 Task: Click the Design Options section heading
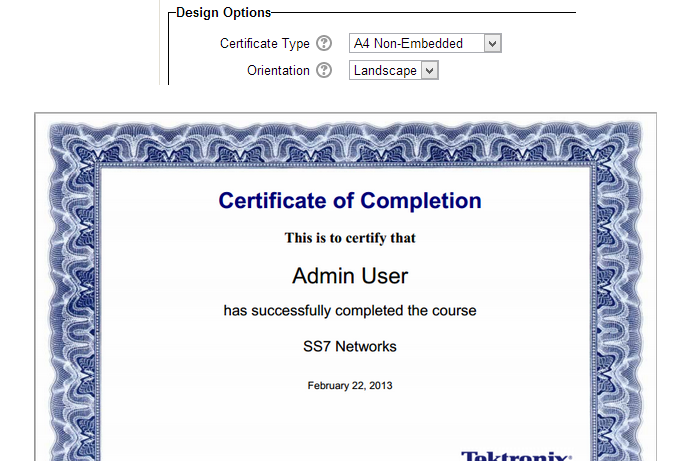coord(223,12)
